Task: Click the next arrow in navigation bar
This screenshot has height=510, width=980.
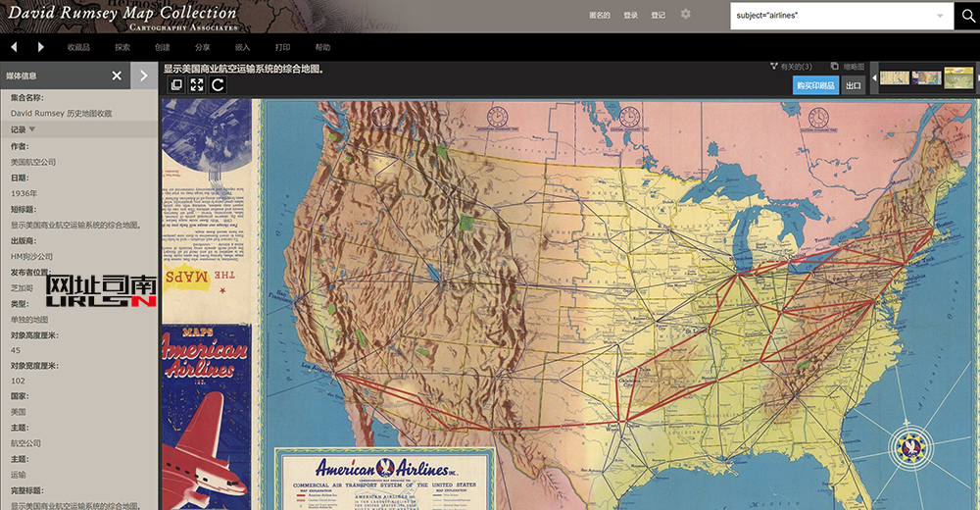Action: (x=40, y=47)
